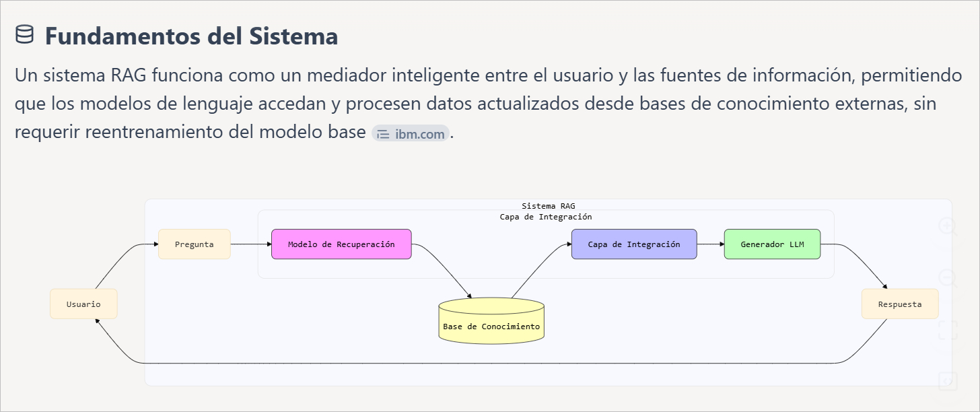Click the database icon beside the heading
This screenshot has width=980, height=412.
click(24, 34)
